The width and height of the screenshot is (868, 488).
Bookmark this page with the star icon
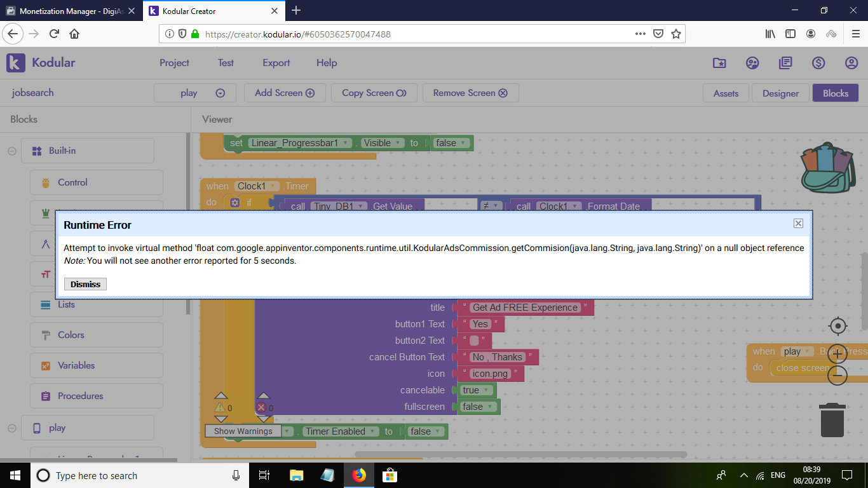(676, 34)
